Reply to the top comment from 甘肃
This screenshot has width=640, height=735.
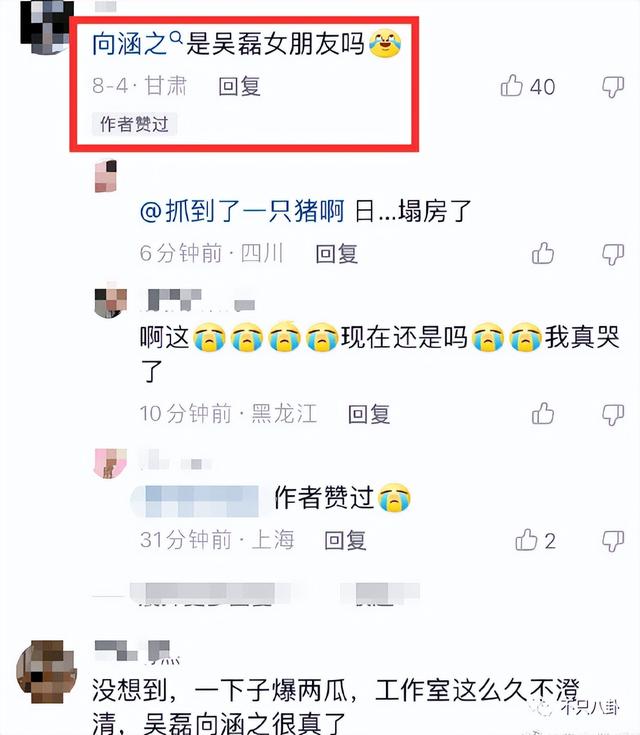pos(239,86)
